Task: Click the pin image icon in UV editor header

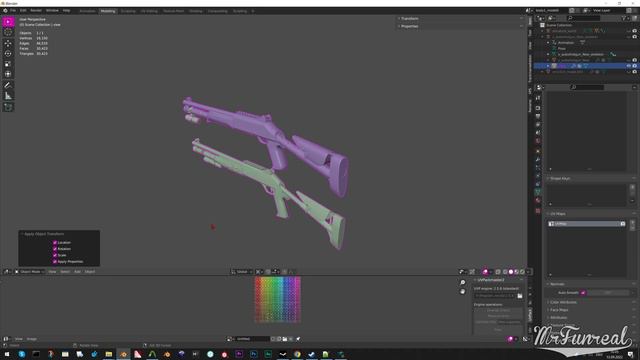Action: 298,339
